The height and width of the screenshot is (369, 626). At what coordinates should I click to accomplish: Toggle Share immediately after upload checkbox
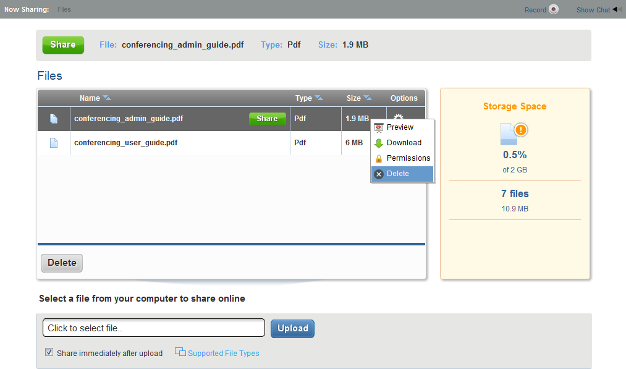tap(49, 352)
